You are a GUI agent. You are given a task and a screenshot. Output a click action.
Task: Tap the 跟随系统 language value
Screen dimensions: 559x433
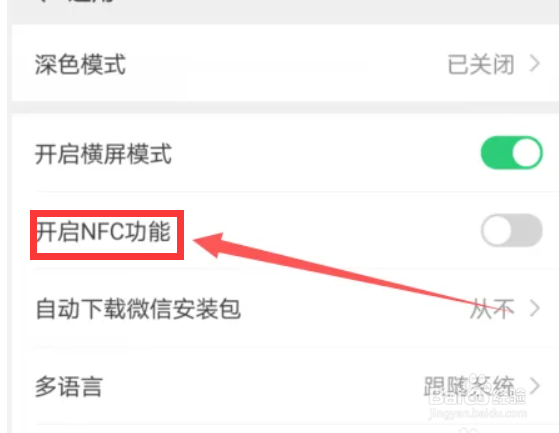coord(469,386)
